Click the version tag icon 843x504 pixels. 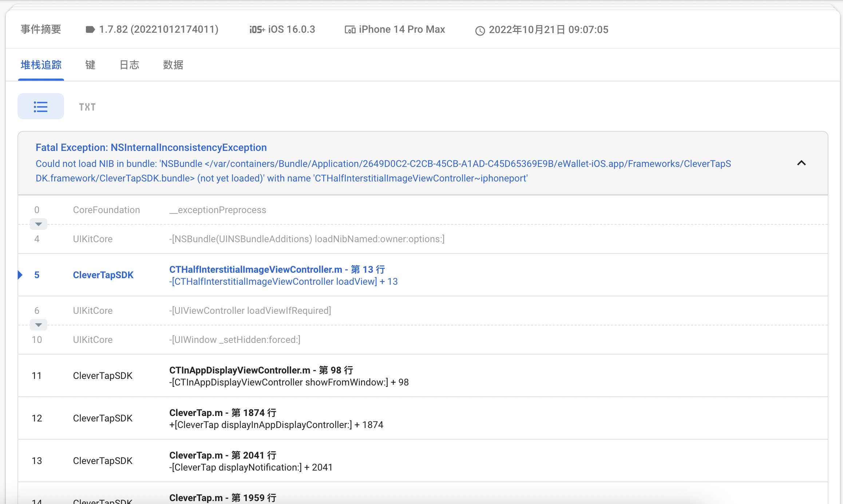90,29
